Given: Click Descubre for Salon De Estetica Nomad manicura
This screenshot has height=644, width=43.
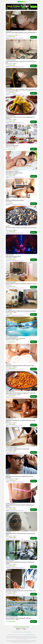Looking at the screenshot, I should pos(33,287).
